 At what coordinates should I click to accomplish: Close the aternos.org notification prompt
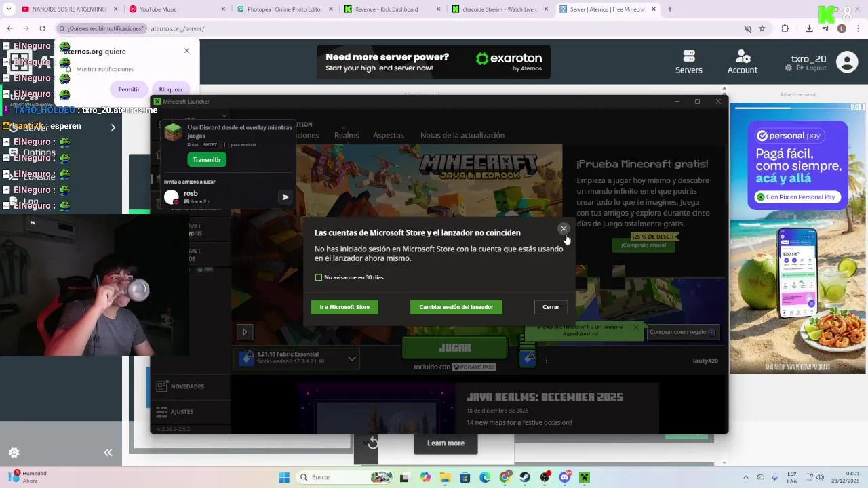[186, 51]
